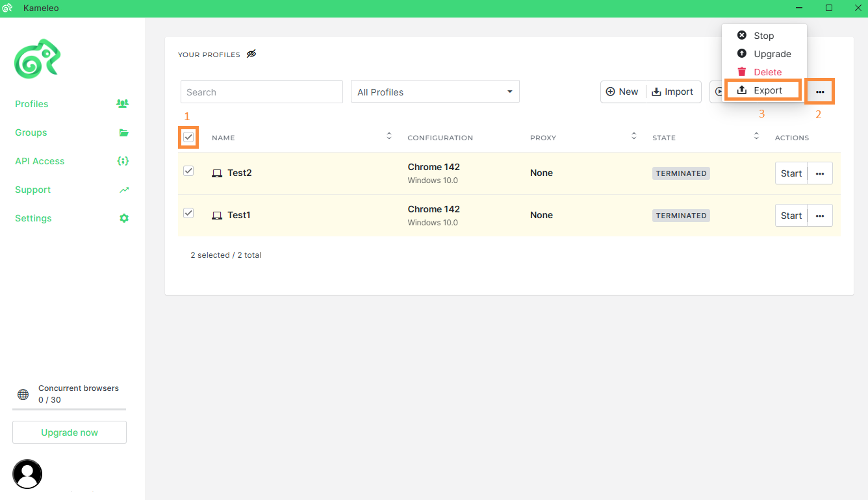This screenshot has width=868, height=500.
Task: Click the Actions column header
Action: (792, 138)
